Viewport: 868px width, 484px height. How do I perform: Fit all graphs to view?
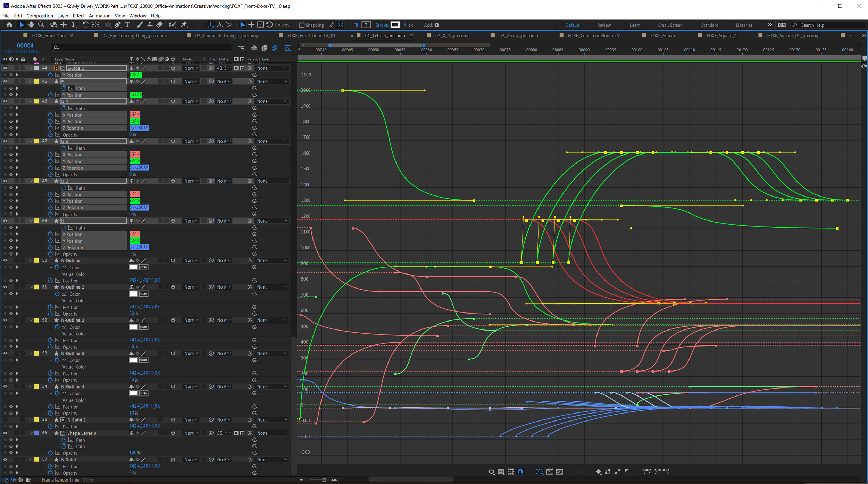point(559,472)
